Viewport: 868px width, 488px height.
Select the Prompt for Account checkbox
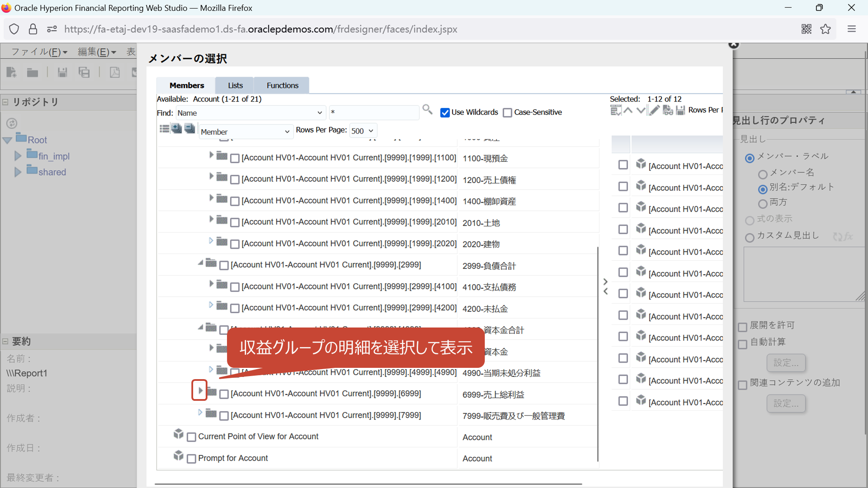point(191,459)
